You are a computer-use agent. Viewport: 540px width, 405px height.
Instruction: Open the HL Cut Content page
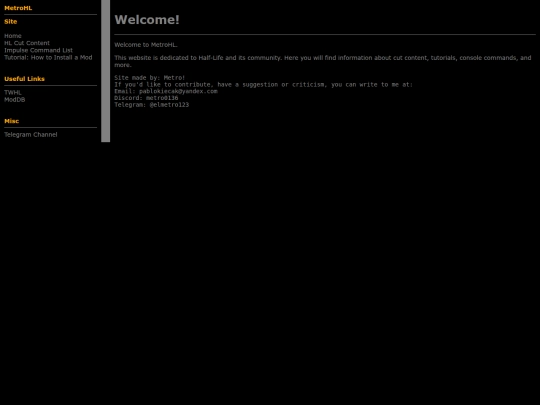coord(27,43)
